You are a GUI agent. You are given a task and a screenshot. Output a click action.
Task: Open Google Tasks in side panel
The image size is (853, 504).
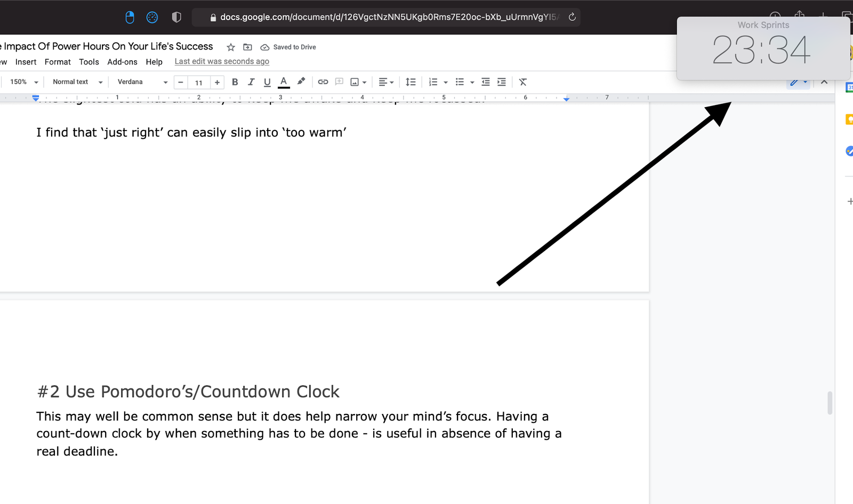(x=849, y=151)
